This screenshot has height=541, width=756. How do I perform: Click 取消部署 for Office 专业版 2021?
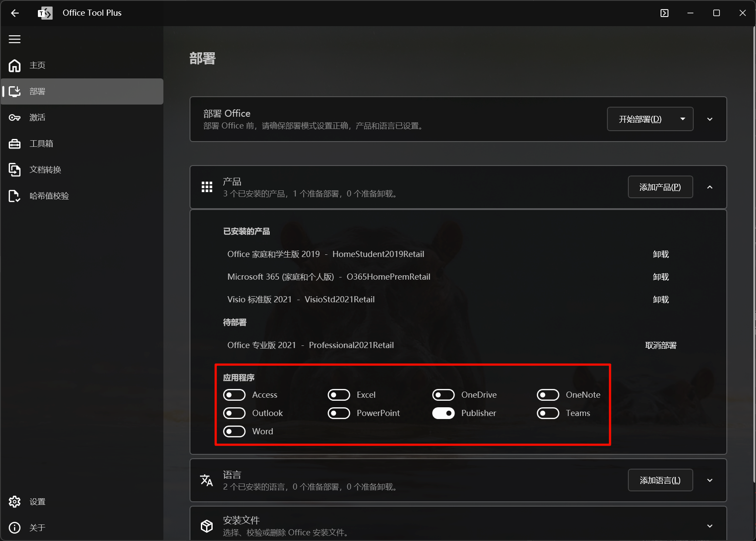click(x=661, y=345)
